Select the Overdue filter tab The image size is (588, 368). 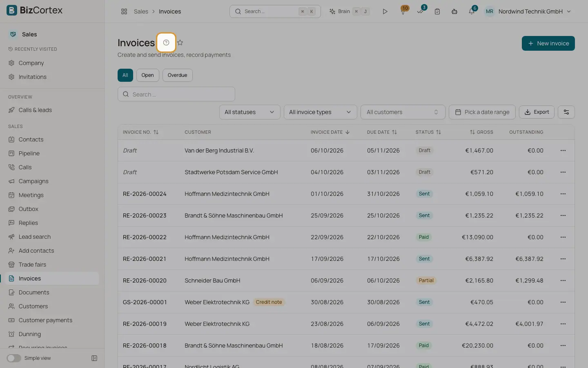click(178, 75)
